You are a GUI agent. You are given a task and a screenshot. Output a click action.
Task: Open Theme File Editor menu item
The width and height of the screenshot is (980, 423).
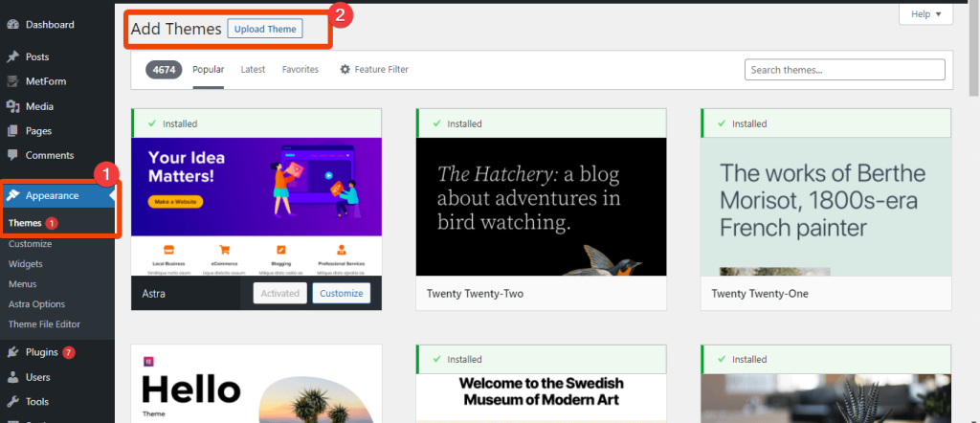tap(43, 324)
